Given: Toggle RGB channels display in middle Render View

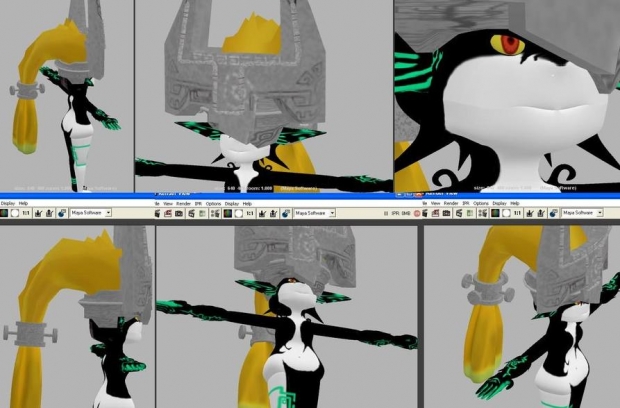Looking at the screenshot, I should pos(228,213).
